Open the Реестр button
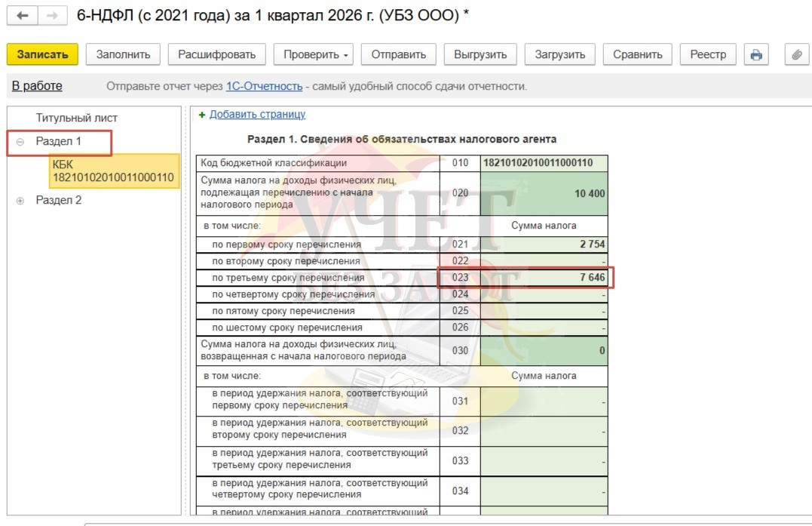 click(x=708, y=54)
